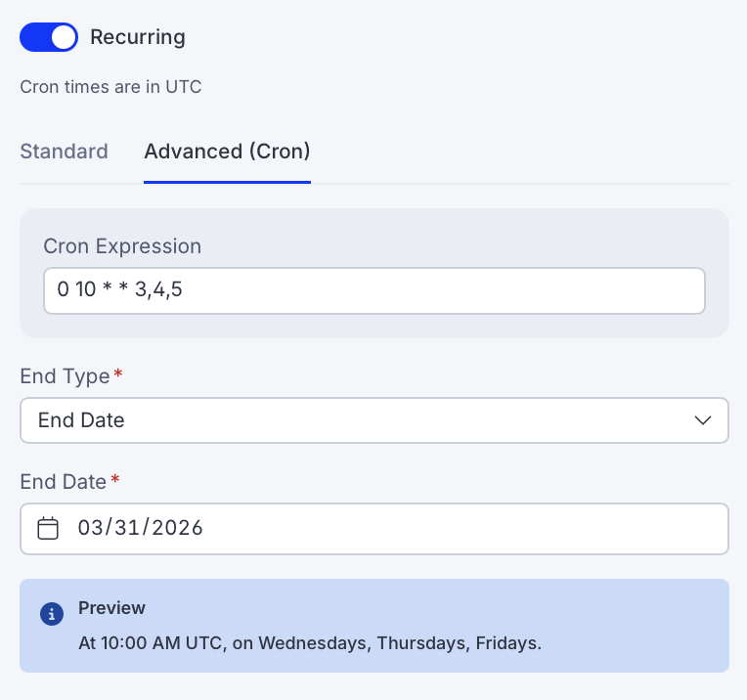Viewport: 747px width, 700px height.
Task: Click the Cron Expression label
Action: pyautogui.click(x=122, y=246)
